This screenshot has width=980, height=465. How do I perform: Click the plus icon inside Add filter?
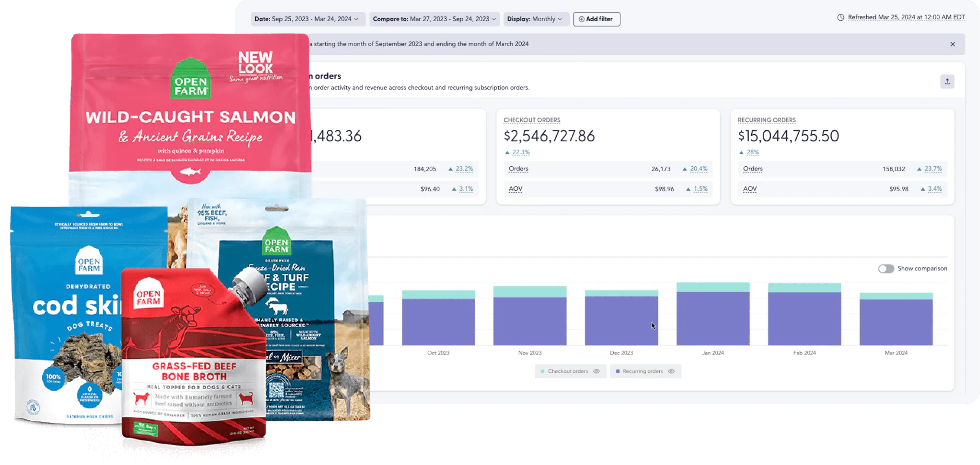[581, 19]
